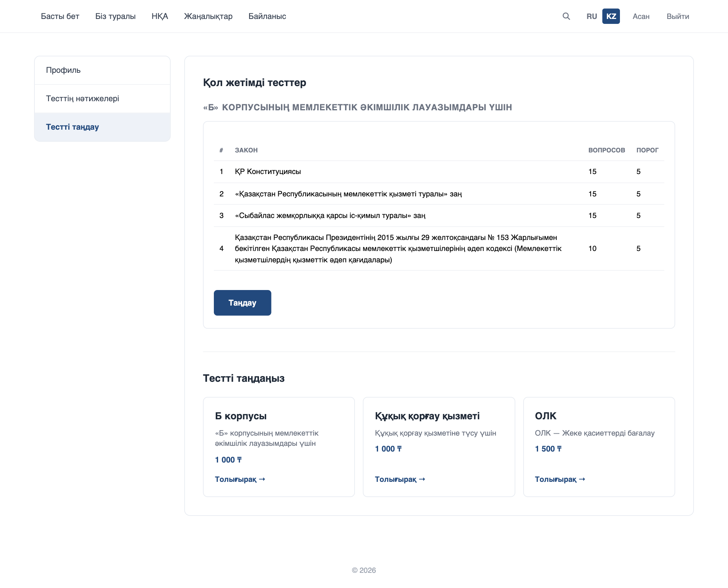Select the Құқық қорғау қызметі card title
This screenshot has width=728, height=588.
coord(427,416)
